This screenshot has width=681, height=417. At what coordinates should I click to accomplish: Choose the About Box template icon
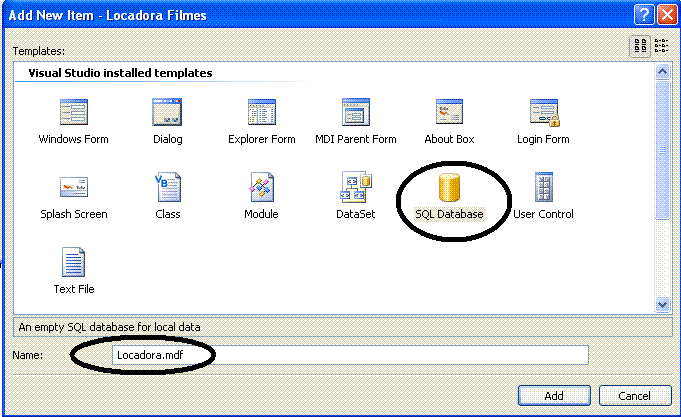coord(450,112)
